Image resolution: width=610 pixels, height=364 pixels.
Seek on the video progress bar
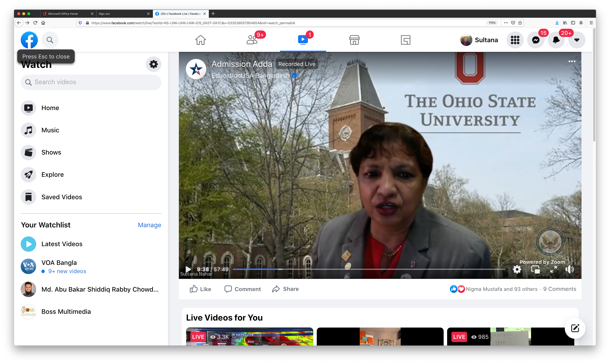click(x=369, y=269)
